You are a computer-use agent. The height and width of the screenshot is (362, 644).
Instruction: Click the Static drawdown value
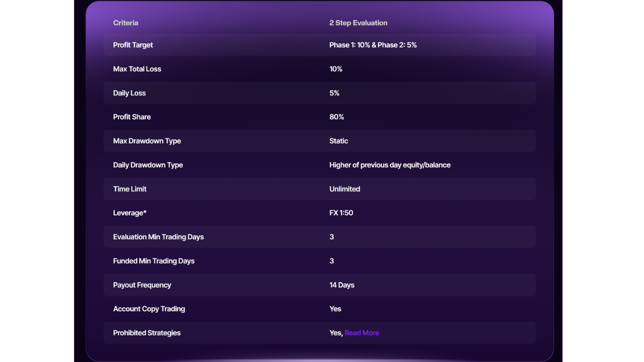(339, 141)
